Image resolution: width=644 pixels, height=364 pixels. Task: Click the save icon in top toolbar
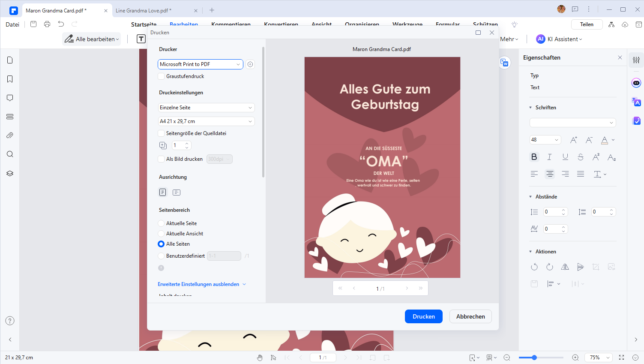[33, 24]
